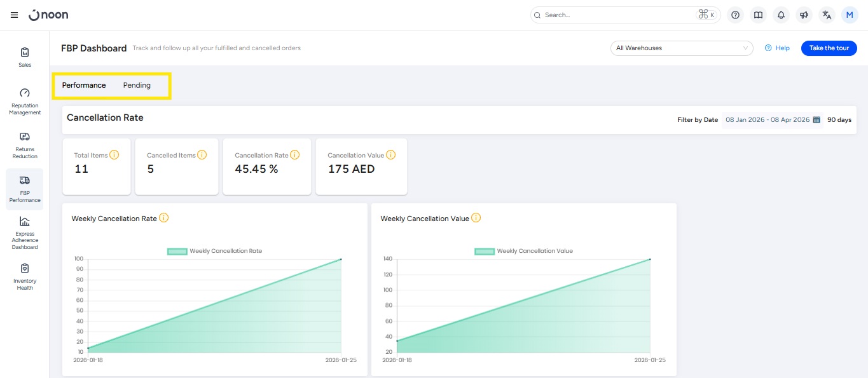868x378 pixels.
Task: Toggle the Weekly Cancellation Value legend series
Action: tap(524, 251)
